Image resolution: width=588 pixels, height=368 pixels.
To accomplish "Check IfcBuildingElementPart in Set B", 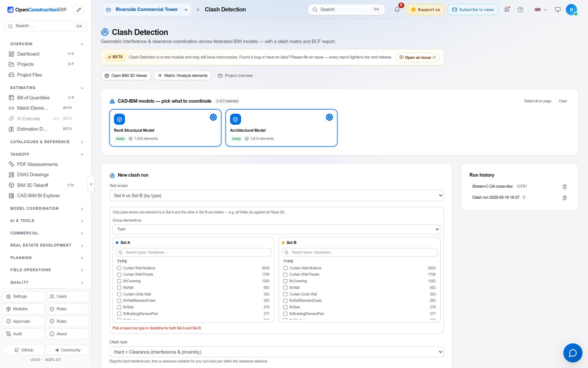I will point(285,314).
